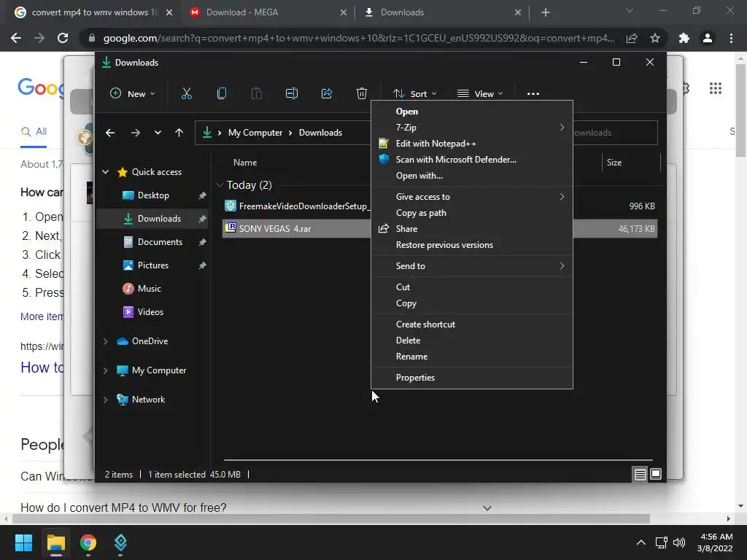Choose Rename in context menu
Viewport: 747px width, 560px height.
(472, 357)
